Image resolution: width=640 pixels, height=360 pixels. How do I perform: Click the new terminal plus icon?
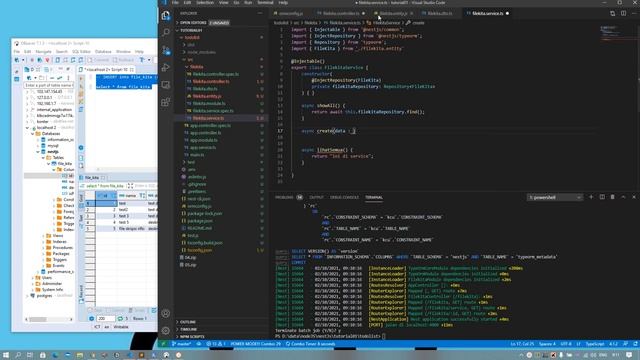click(x=591, y=197)
